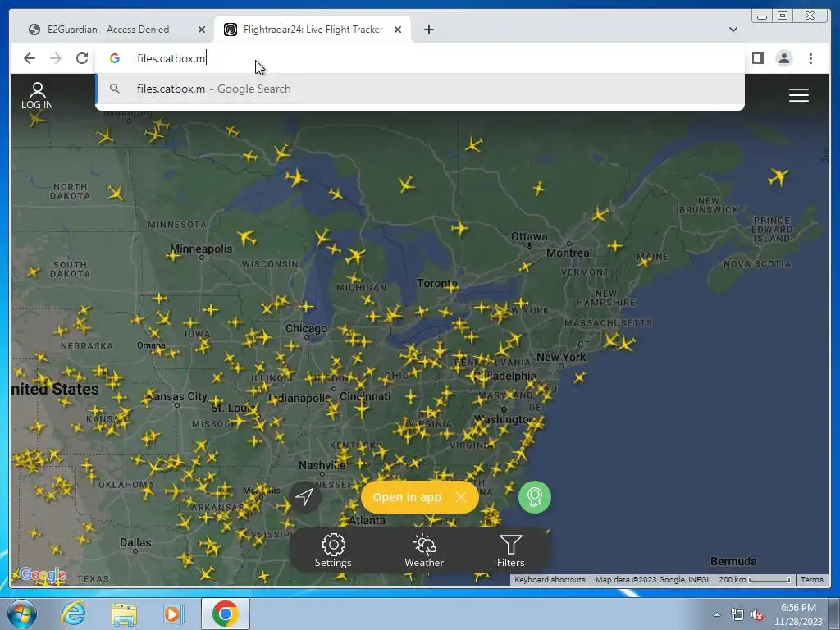
Task: Toggle Chrome side panel icon
Action: [x=757, y=58]
